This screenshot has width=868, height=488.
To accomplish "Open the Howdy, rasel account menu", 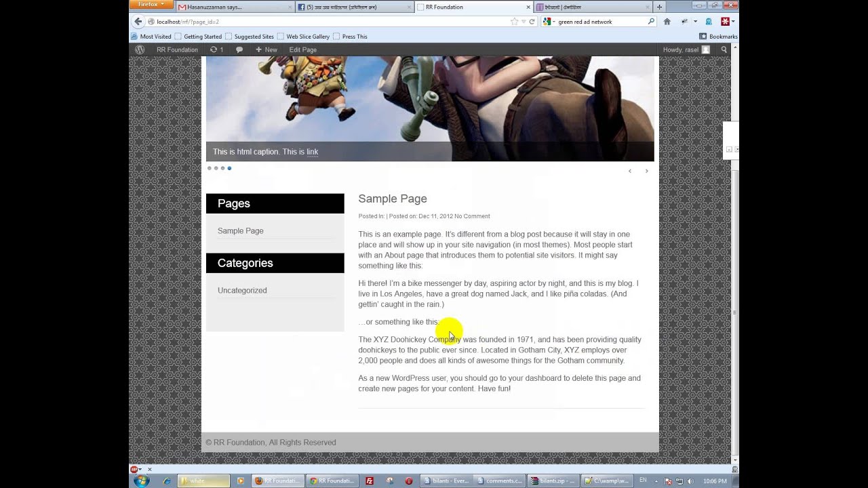I will pyautogui.click(x=686, y=49).
